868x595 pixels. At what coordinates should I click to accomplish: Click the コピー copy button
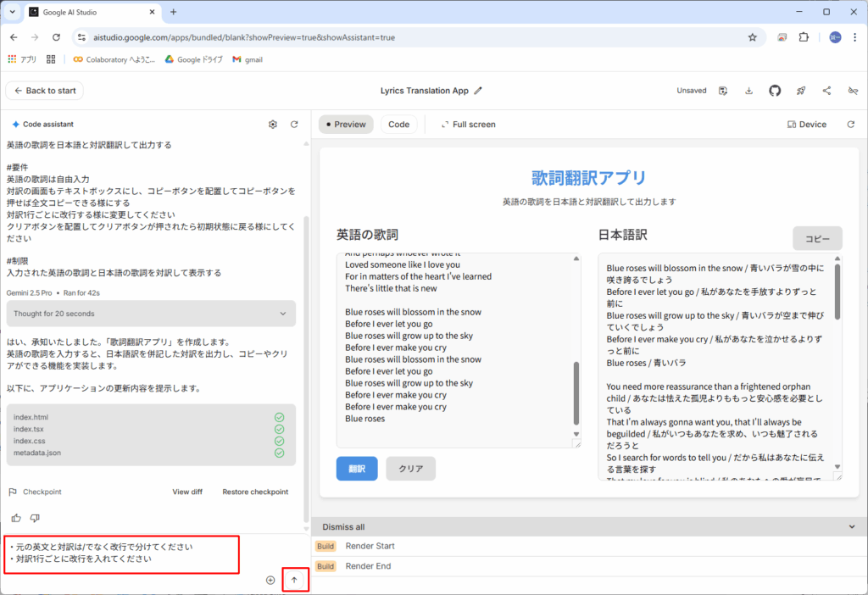coord(818,238)
